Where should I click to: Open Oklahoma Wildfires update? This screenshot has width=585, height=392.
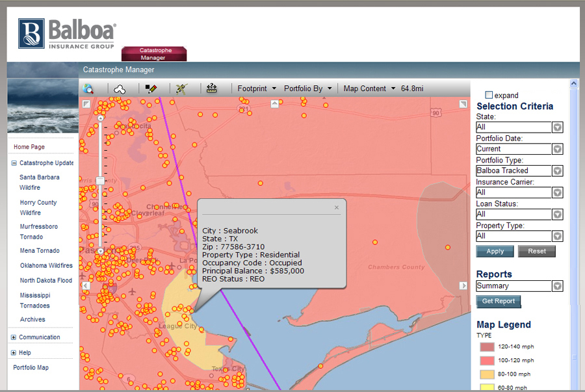[x=46, y=266]
